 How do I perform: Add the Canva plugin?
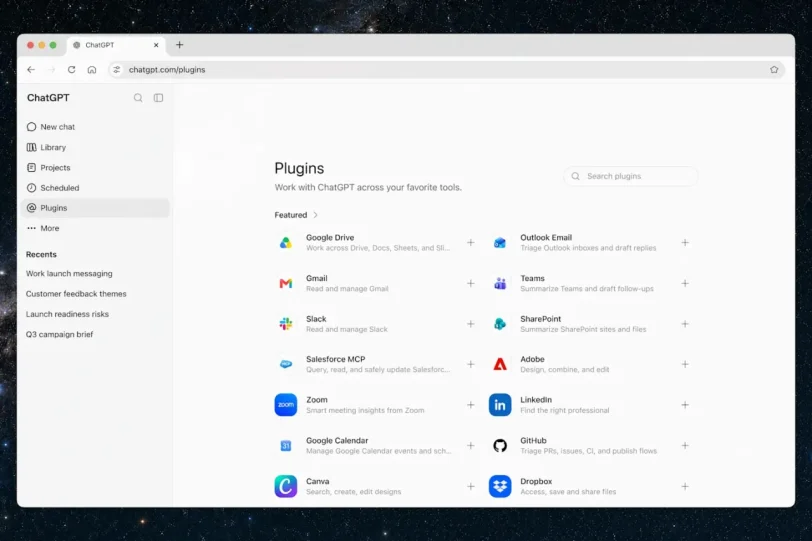(470, 487)
